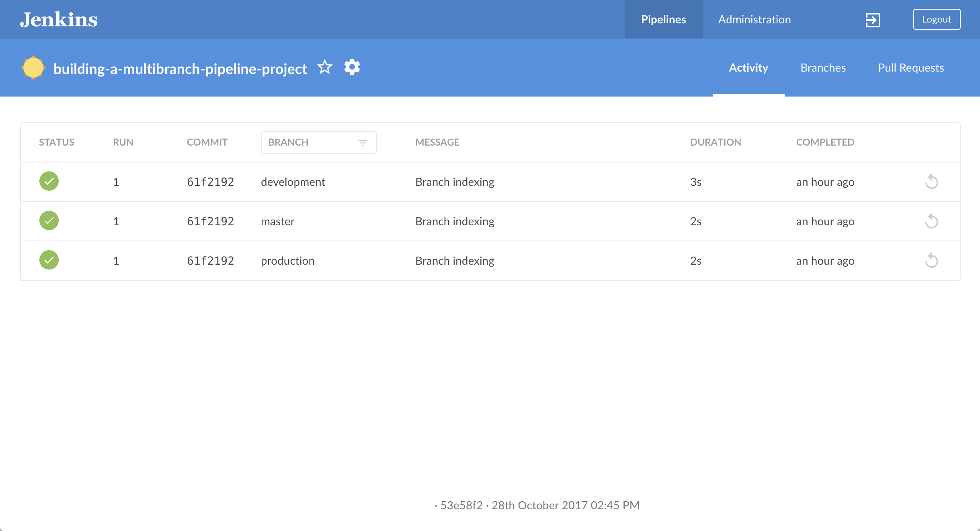Click the favorite star icon next to pipeline name
The width and height of the screenshot is (980, 531).
pyautogui.click(x=324, y=67)
